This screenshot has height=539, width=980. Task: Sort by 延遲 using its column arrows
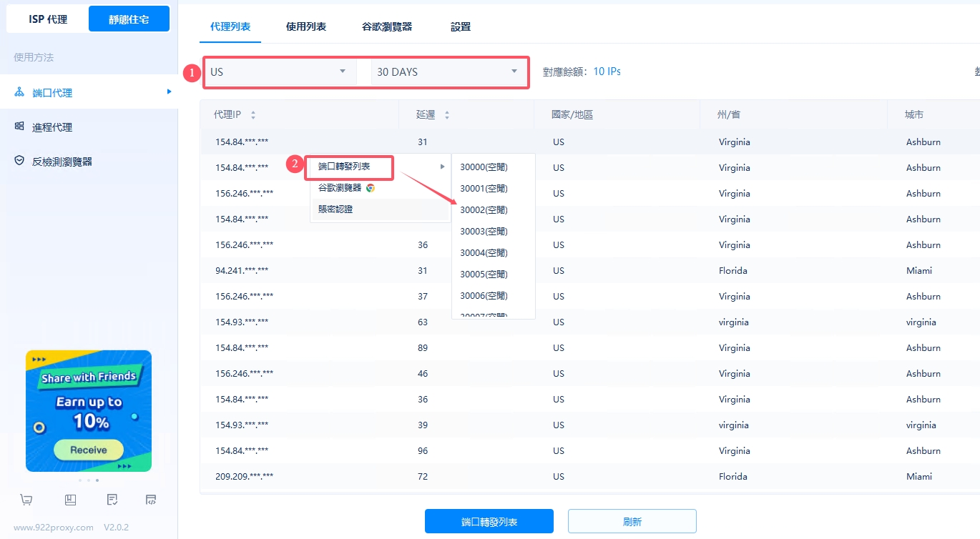click(x=447, y=115)
